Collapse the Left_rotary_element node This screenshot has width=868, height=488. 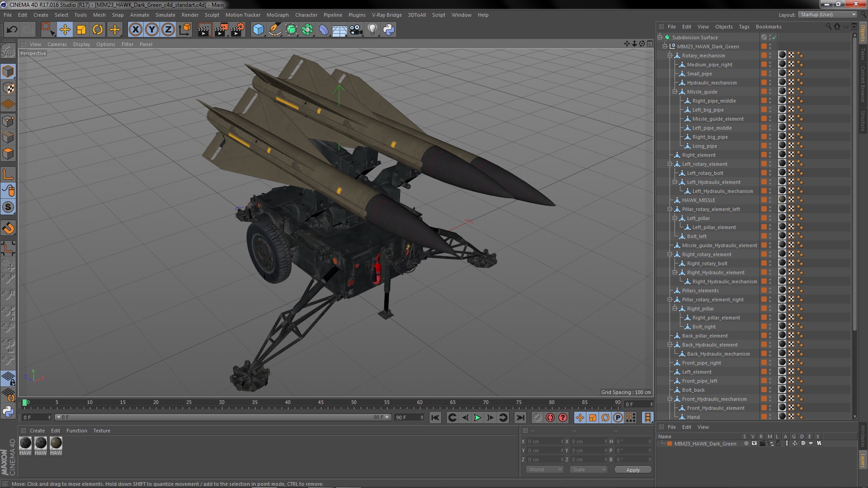[670, 164]
